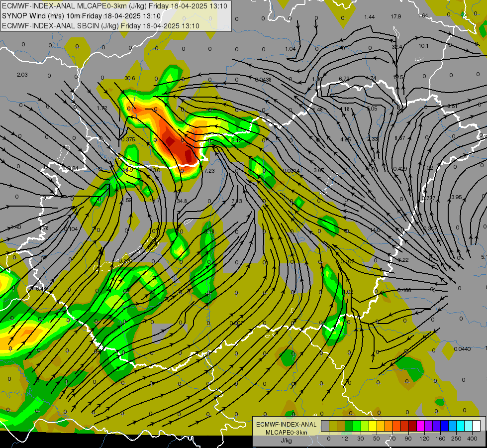Image resolution: width=487 pixels, height=448 pixels.
Task: Click the gray swatch in the legend
Action: coord(325,426)
